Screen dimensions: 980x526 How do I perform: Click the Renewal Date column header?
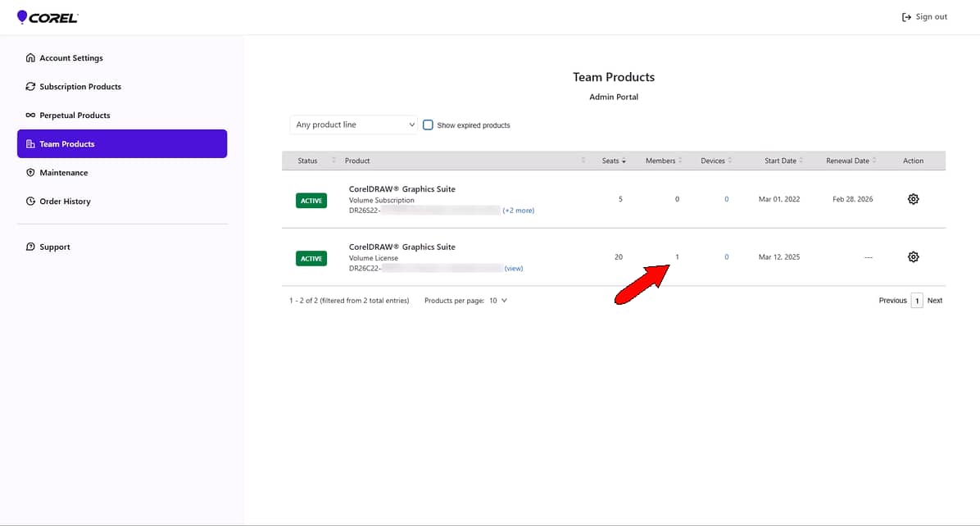coord(847,161)
